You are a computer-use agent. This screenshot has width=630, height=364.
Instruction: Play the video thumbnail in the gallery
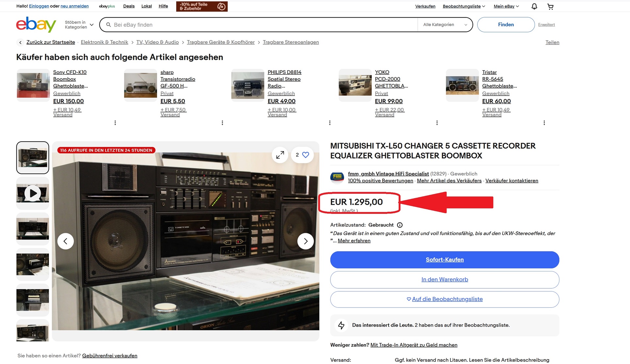point(33,193)
